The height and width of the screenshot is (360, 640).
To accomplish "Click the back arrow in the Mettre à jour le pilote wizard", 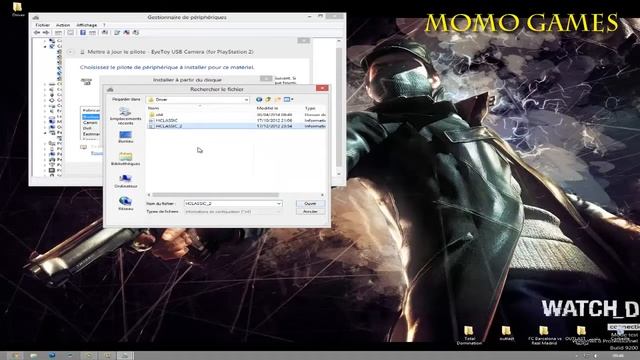I will tap(70, 52).
